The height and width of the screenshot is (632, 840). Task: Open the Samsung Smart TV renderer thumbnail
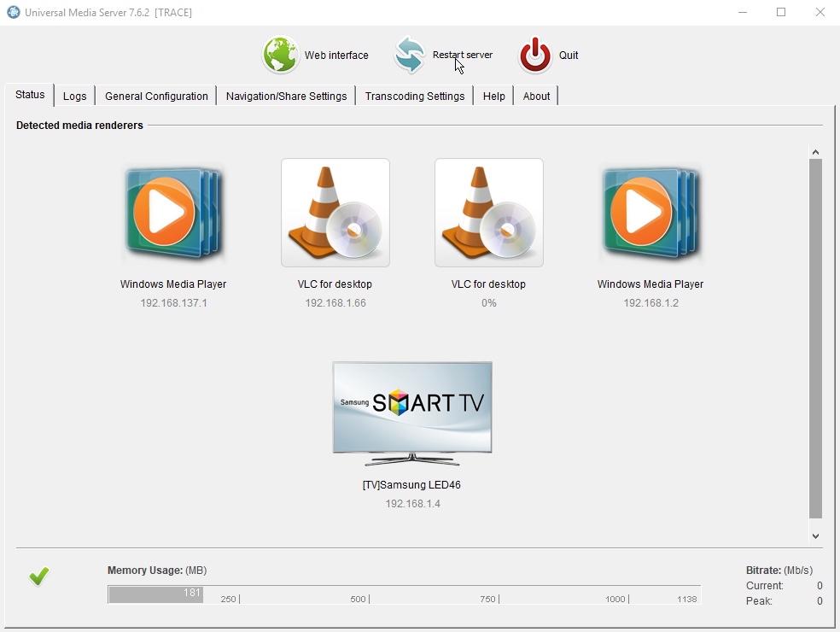[412, 414]
